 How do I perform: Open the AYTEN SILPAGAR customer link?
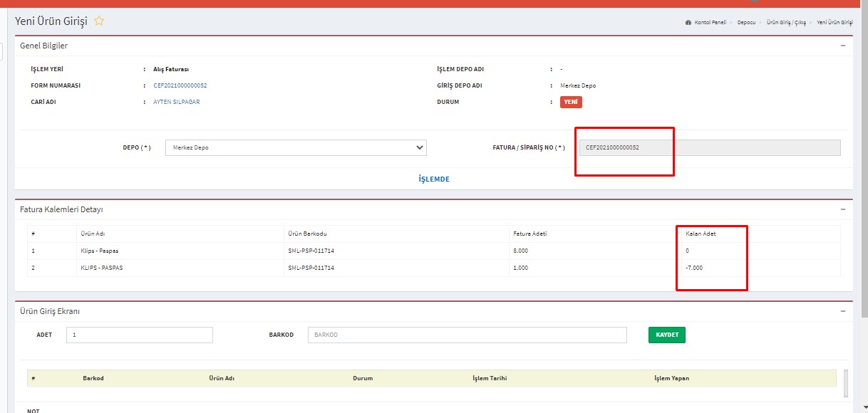176,102
